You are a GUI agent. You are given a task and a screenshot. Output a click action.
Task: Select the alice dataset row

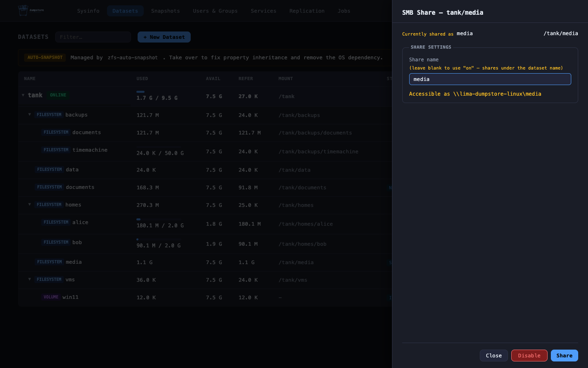coord(205,224)
